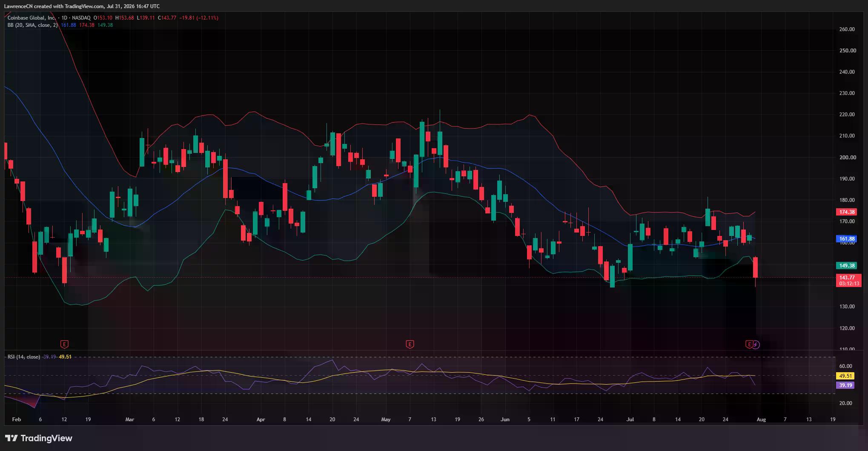Click the high value H153.68 in legend
The height and width of the screenshot is (451, 868).
124,18
